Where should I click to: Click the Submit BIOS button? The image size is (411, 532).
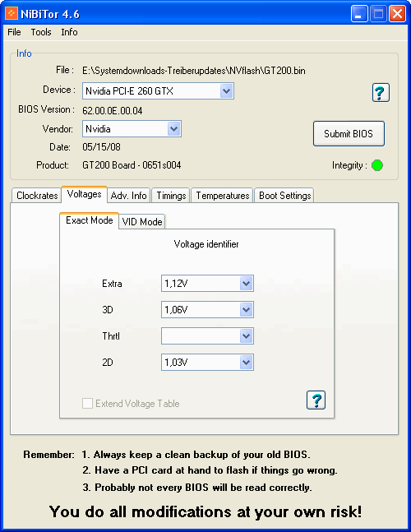click(349, 134)
